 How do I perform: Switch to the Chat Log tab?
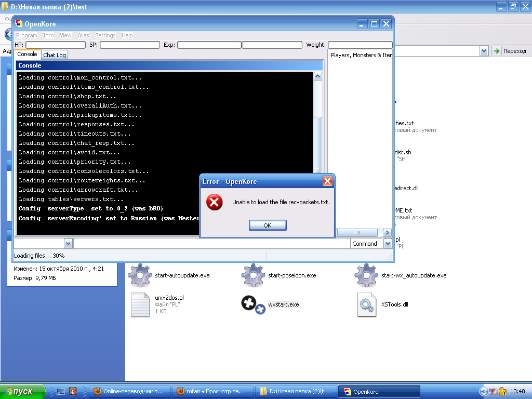pyautogui.click(x=54, y=55)
